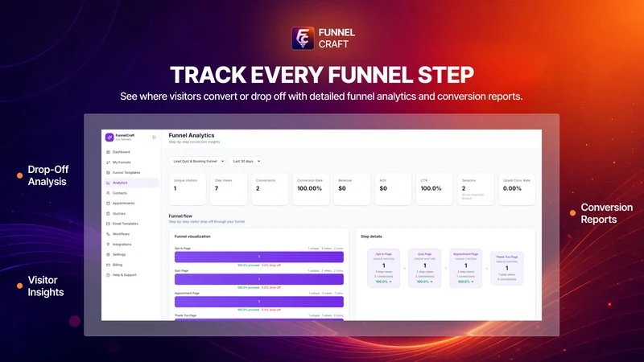Open Email Templates
Image resolution: width=644 pixels, height=362 pixels.
[x=131, y=224]
